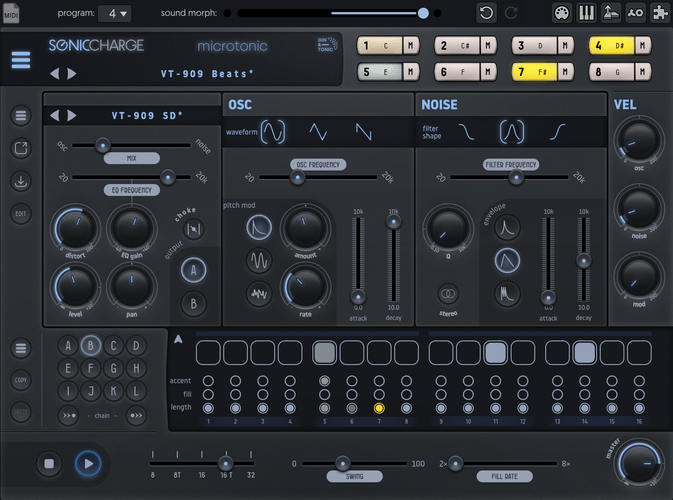This screenshot has height=500, width=673.
Task: Select exponential noise envelope shape
Action: (x=507, y=227)
